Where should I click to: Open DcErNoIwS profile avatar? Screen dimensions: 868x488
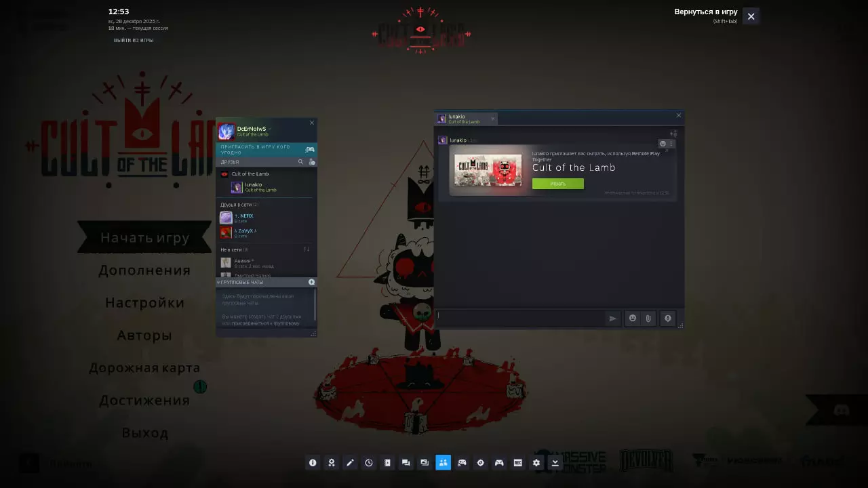coord(226,131)
